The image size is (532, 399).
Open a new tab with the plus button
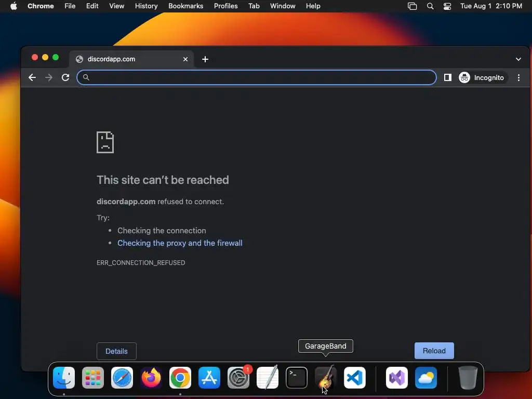pos(205,59)
